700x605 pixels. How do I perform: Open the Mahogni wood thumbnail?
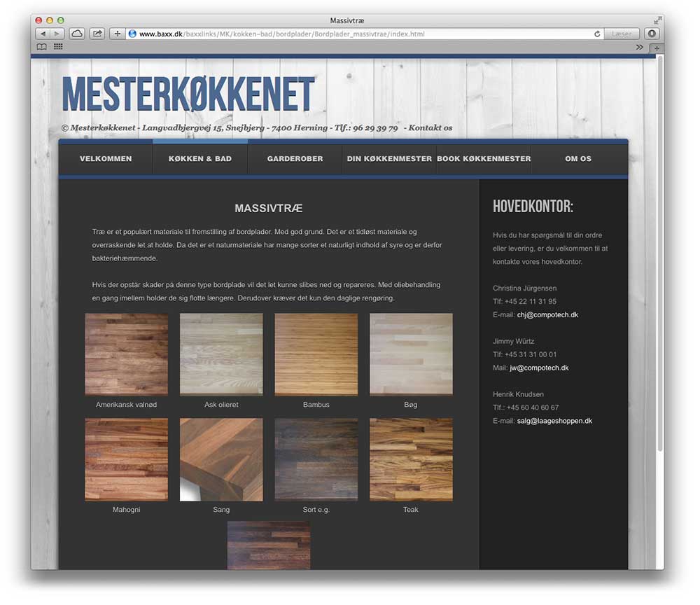point(126,459)
